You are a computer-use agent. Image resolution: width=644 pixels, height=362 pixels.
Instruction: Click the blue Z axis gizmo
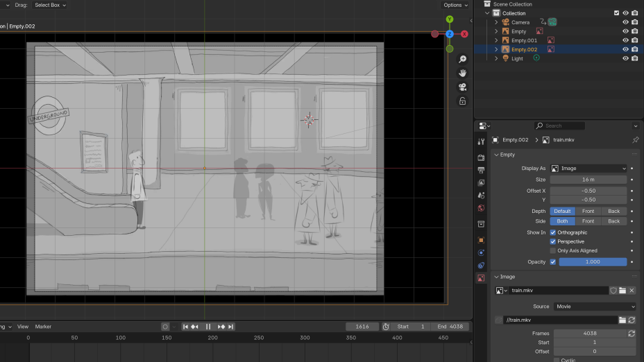pos(450,34)
